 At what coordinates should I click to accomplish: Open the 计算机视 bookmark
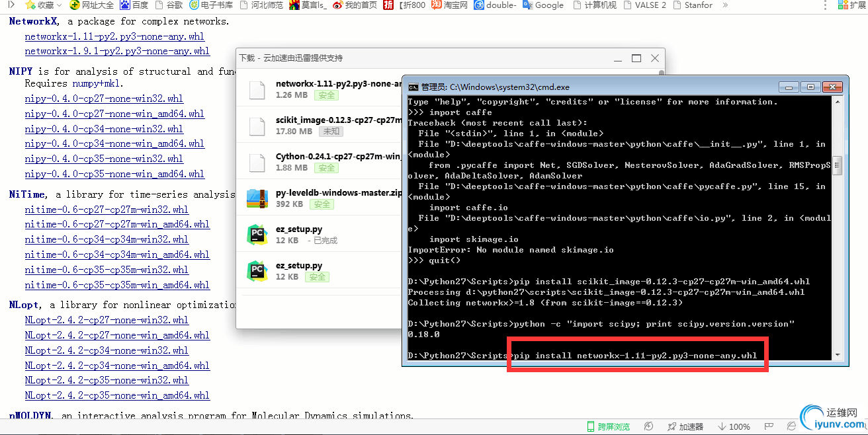pyautogui.click(x=594, y=5)
